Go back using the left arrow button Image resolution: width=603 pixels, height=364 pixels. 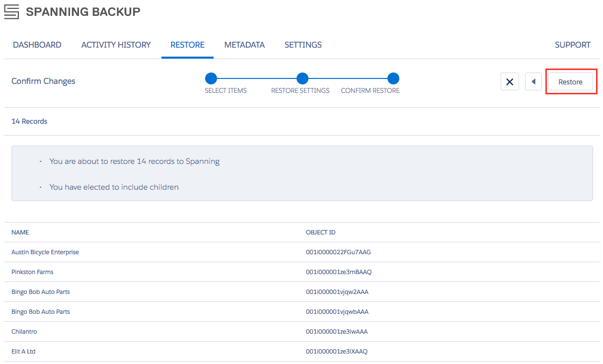[x=533, y=81]
